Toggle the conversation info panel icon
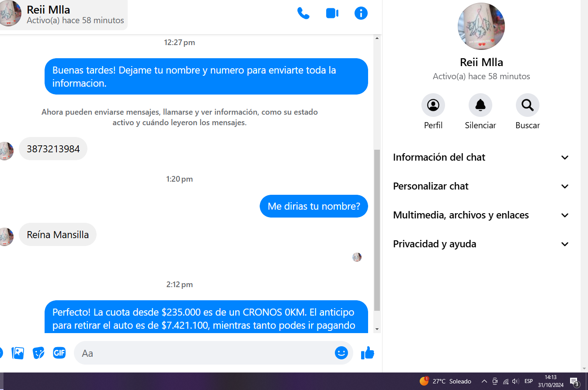The width and height of the screenshot is (588, 390). pyautogui.click(x=361, y=13)
